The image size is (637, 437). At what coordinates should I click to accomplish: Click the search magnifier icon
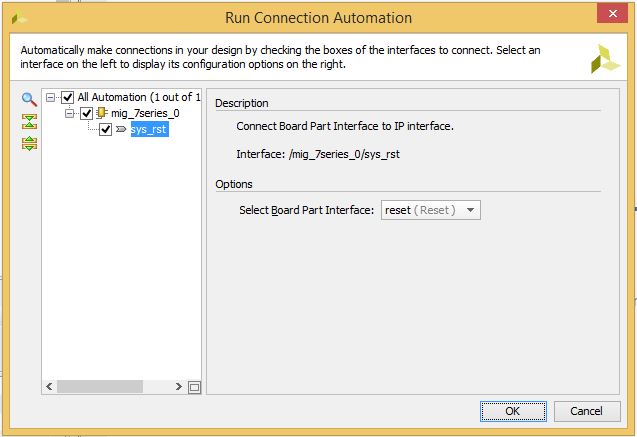[x=29, y=99]
